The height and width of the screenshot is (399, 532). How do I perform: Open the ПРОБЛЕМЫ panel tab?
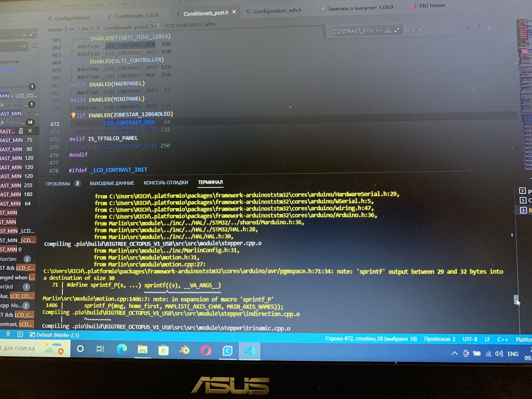pyautogui.click(x=58, y=184)
